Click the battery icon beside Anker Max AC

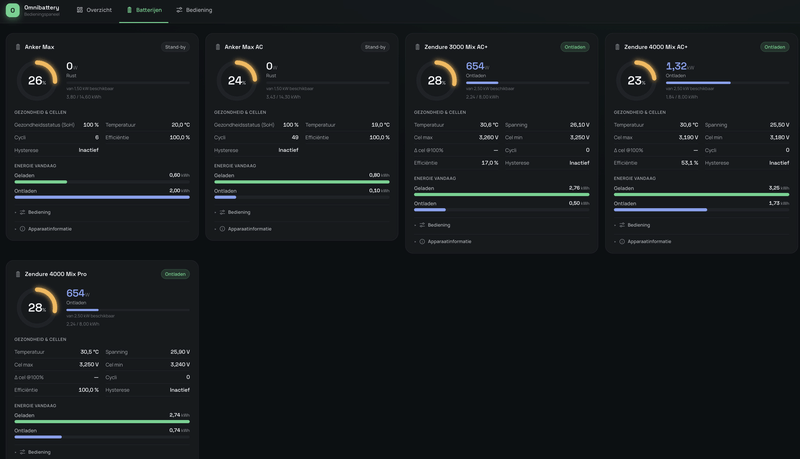tap(218, 47)
